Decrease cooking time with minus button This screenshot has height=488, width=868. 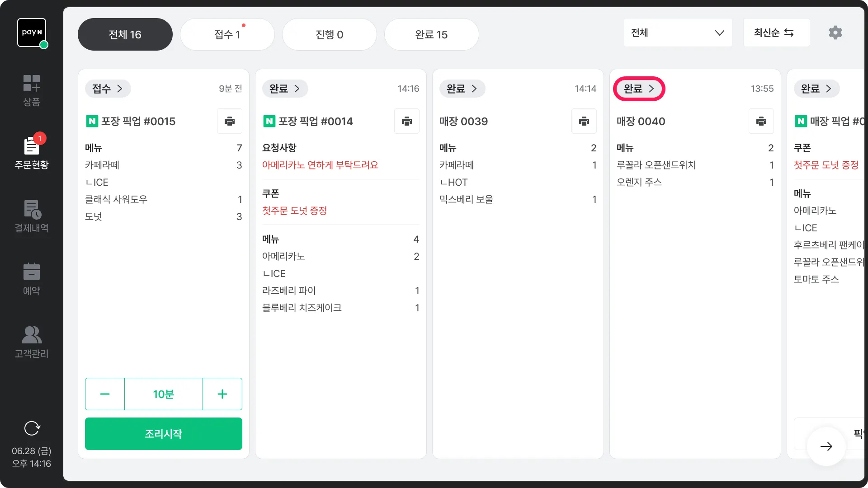coord(105,394)
